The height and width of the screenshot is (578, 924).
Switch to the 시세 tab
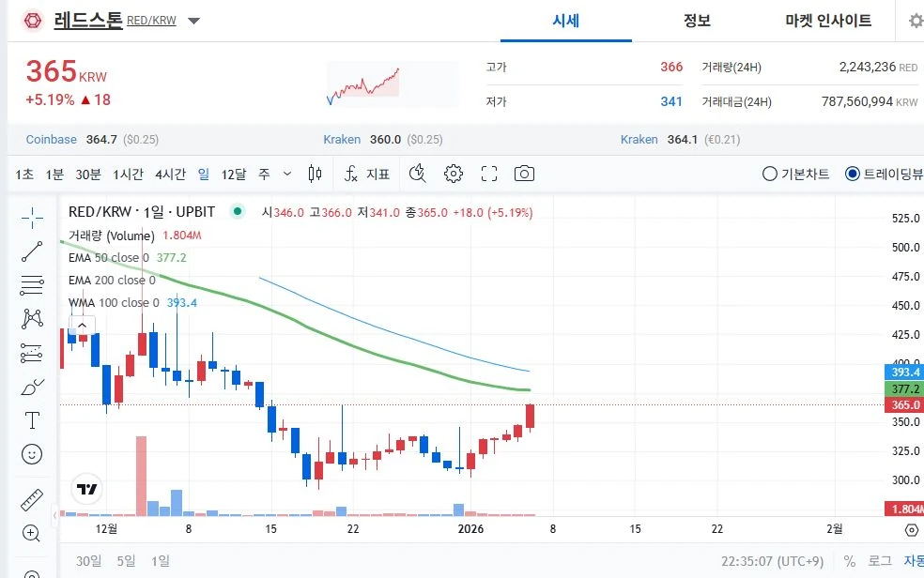tap(565, 21)
